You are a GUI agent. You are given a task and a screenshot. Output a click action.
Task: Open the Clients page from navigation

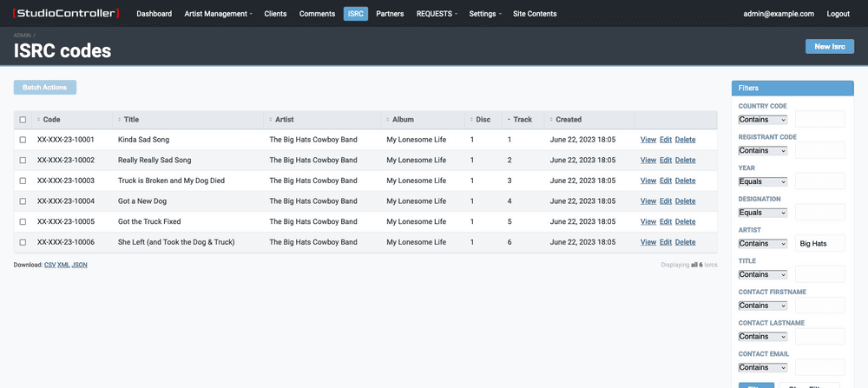(275, 14)
